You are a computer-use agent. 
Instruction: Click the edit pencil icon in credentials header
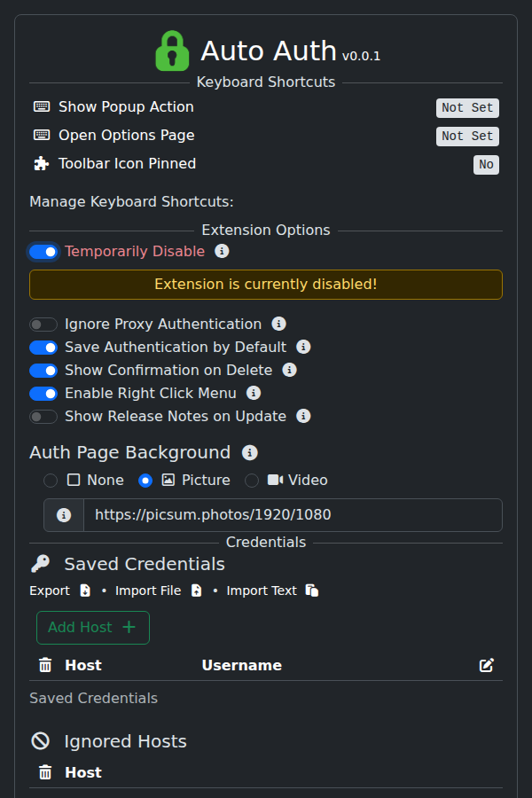487,665
